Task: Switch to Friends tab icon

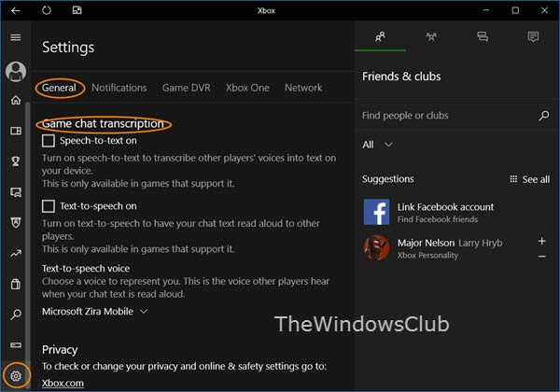Action: (x=380, y=36)
